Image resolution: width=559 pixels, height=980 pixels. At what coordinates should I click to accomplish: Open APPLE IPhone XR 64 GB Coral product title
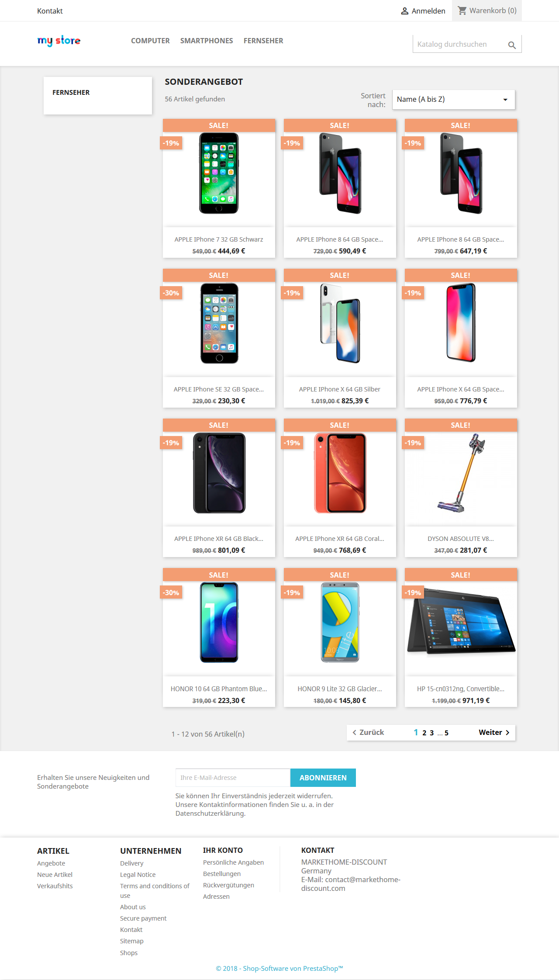pyautogui.click(x=340, y=539)
